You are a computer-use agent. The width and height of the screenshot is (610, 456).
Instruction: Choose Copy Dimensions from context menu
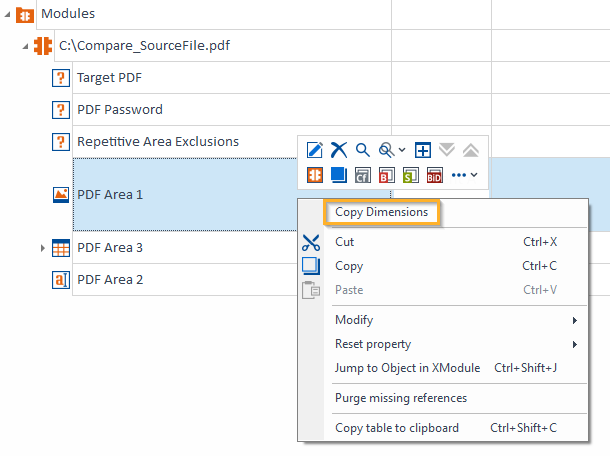[x=382, y=212]
